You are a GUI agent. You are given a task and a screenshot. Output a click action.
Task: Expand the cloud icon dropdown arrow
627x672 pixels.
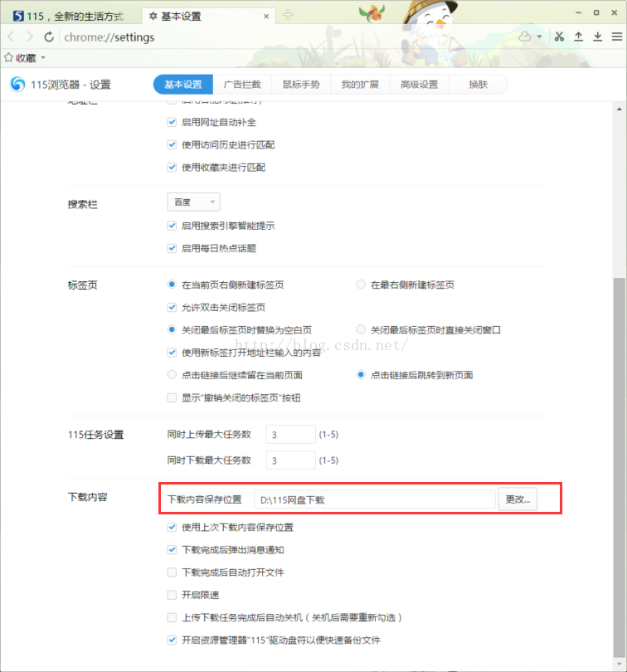click(540, 37)
